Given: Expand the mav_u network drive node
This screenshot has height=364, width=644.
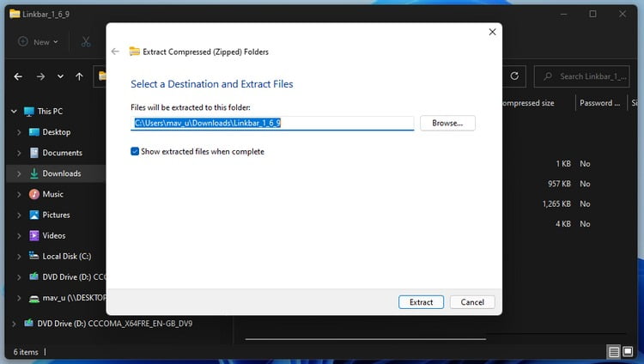Looking at the screenshot, I should (19, 298).
